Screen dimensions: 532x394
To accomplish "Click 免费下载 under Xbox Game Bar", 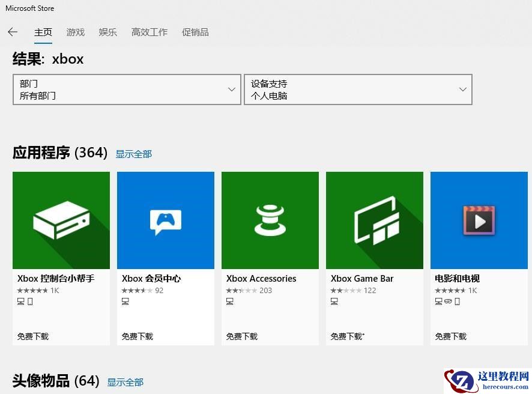I will click(x=347, y=336).
